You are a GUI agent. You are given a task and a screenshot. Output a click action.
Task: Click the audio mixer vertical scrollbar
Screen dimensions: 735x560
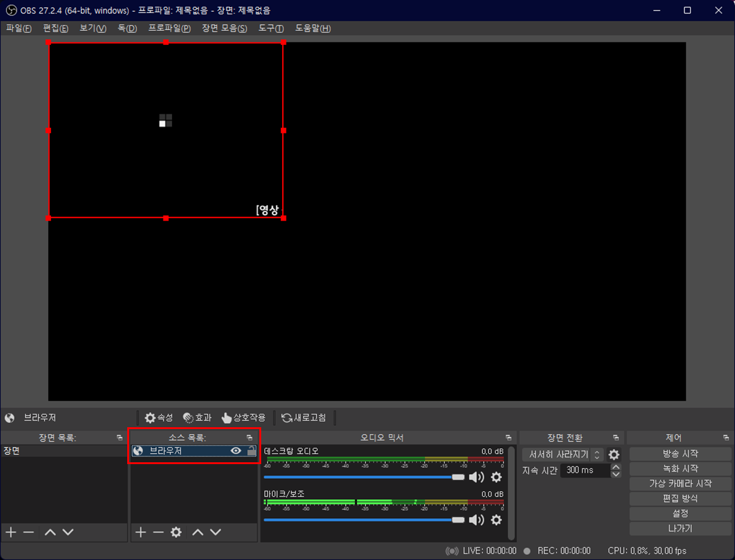pyautogui.click(x=511, y=493)
